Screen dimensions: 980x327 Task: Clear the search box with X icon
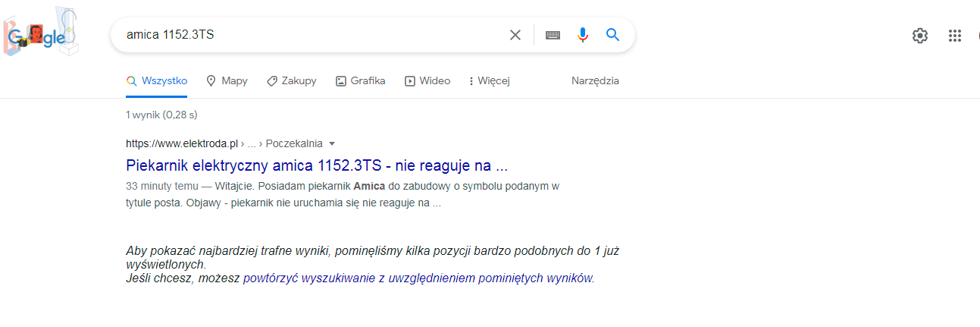[515, 35]
